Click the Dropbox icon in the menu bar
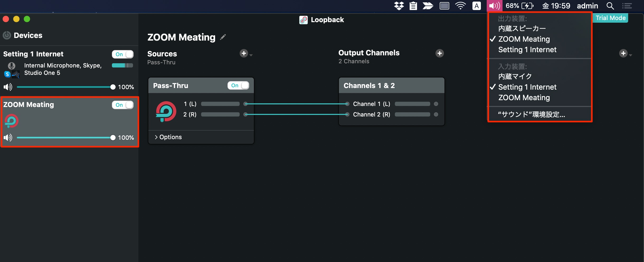 point(399,6)
